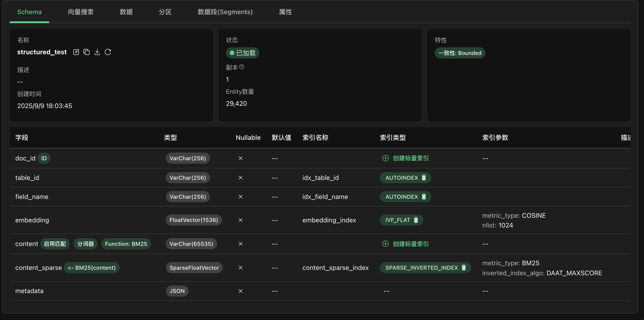Viewport: 644px width, 320px height.
Task: Click plus icon to index doc_id
Action: pyautogui.click(x=386, y=158)
